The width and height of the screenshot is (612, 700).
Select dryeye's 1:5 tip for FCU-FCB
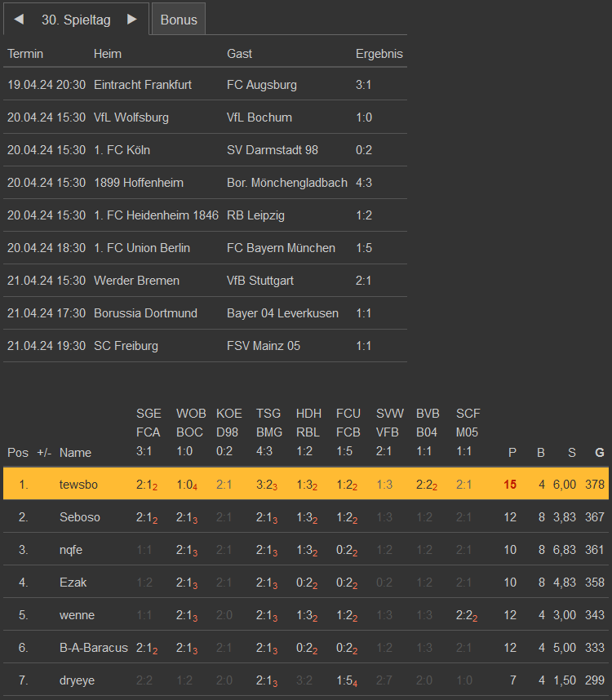pos(347,680)
